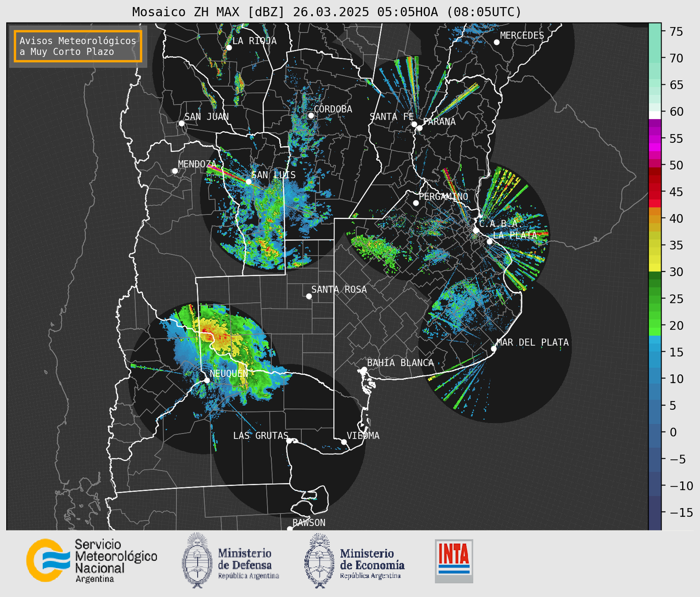700x597 pixels.
Task: Click the LA RIOJA city marker dot
Action: [x=229, y=48]
